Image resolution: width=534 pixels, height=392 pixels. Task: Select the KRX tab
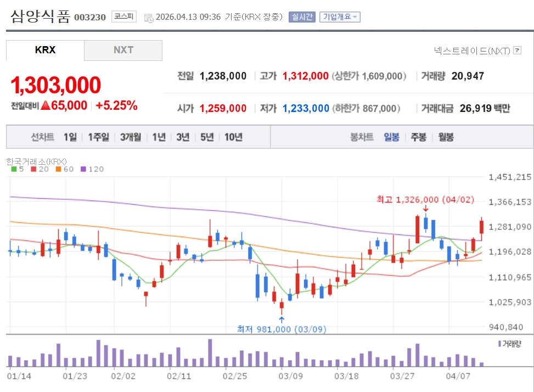[45, 50]
